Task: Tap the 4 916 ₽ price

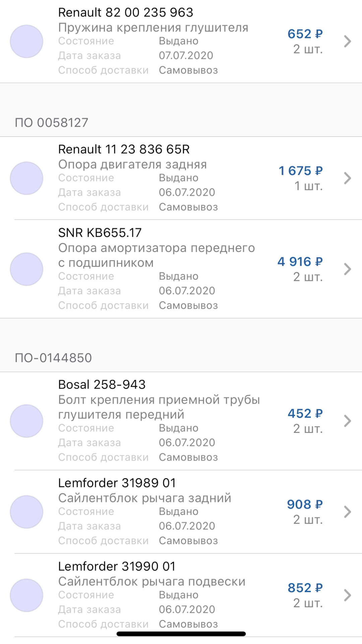Action: pyautogui.click(x=300, y=262)
